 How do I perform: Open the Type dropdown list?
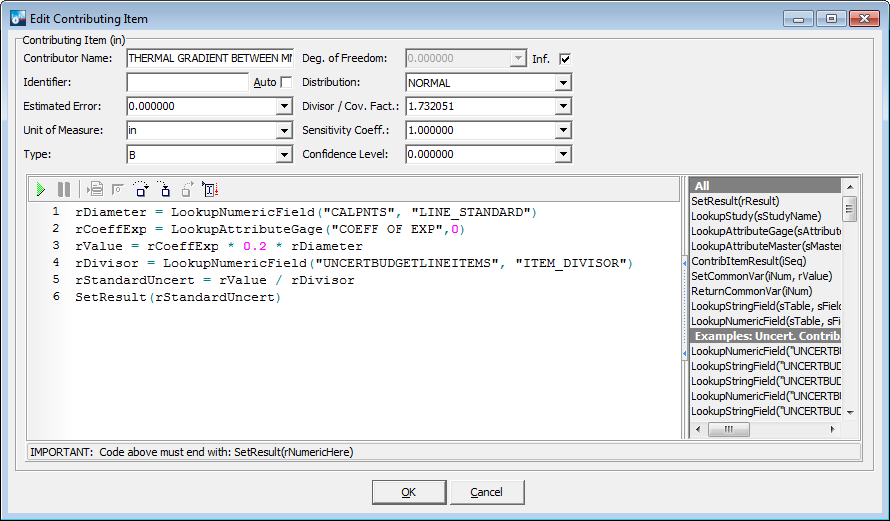tap(283, 154)
